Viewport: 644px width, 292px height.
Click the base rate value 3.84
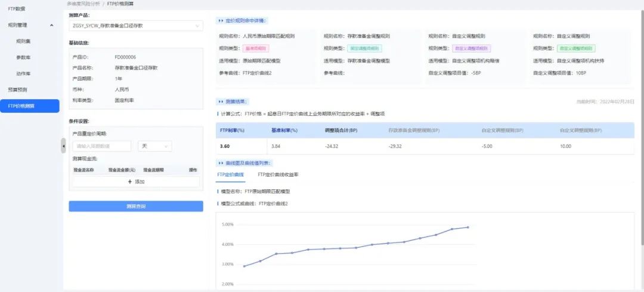pyautogui.click(x=275, y=146)
